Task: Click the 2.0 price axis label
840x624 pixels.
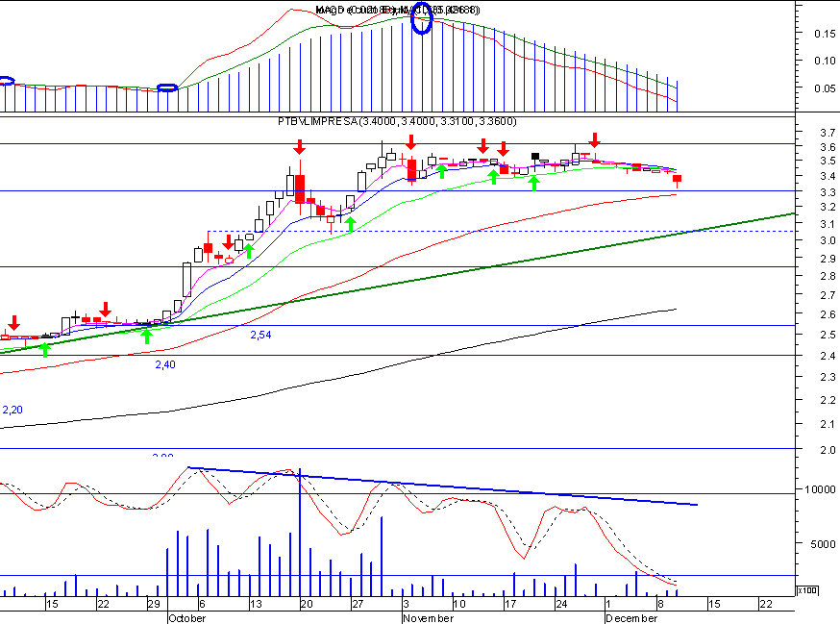Action: 828,450
